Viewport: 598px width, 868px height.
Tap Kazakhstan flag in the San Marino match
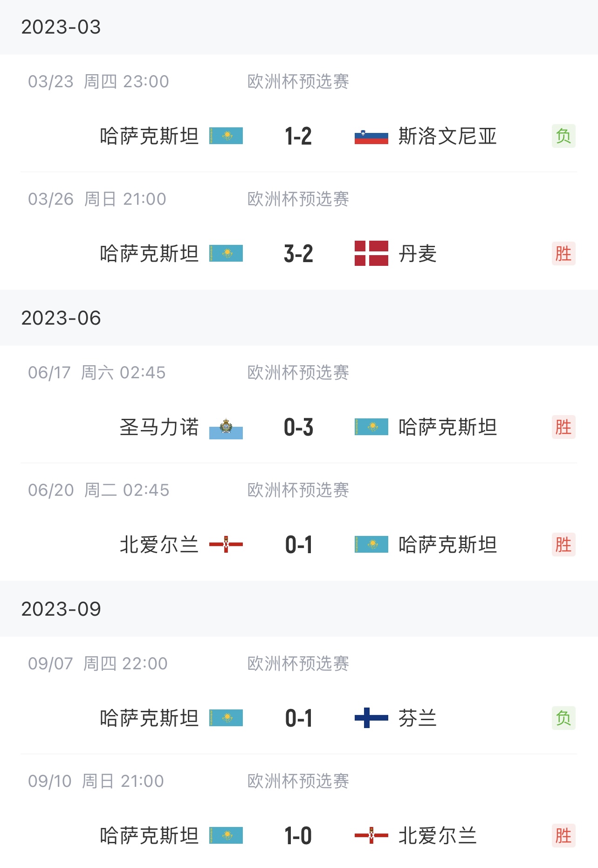371,427
